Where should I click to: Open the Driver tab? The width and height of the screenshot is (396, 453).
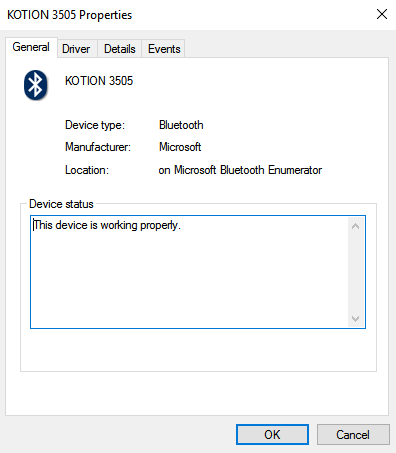pyautogui.click(x=76, y=49)
